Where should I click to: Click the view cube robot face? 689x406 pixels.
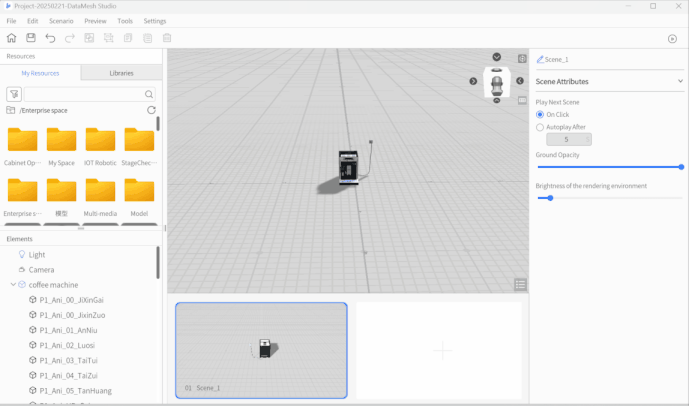click(x=497, y=82)
